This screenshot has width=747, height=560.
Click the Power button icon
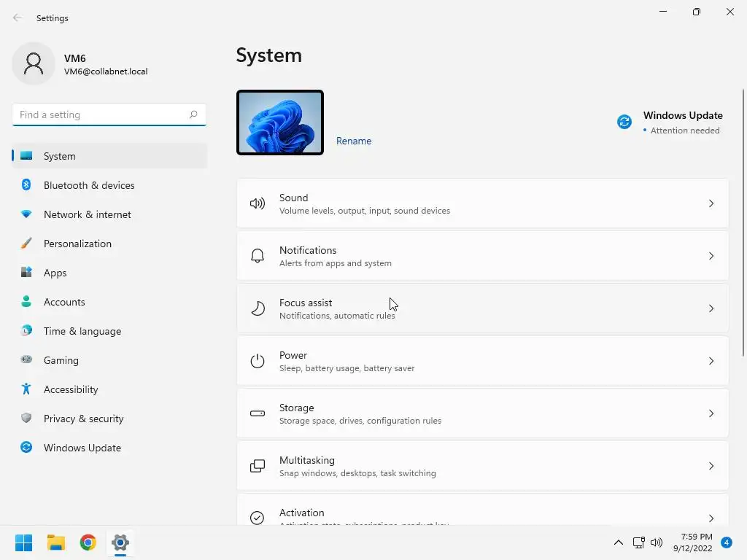click(258, 361)
